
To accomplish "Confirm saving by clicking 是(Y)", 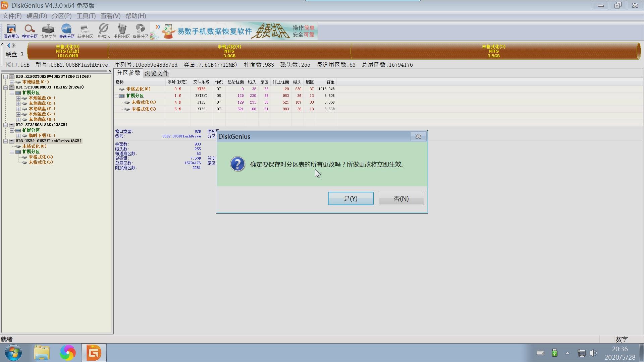I will [x=351, y=198].
